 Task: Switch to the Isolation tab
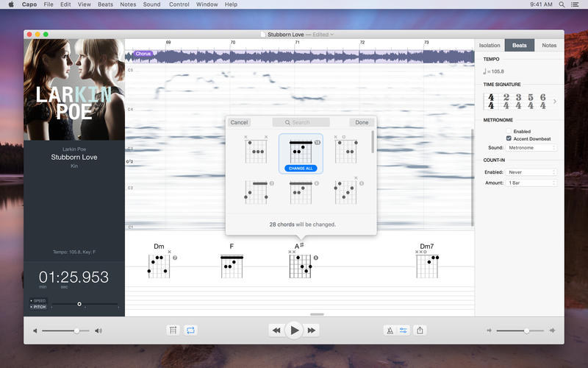pos(490,45)
